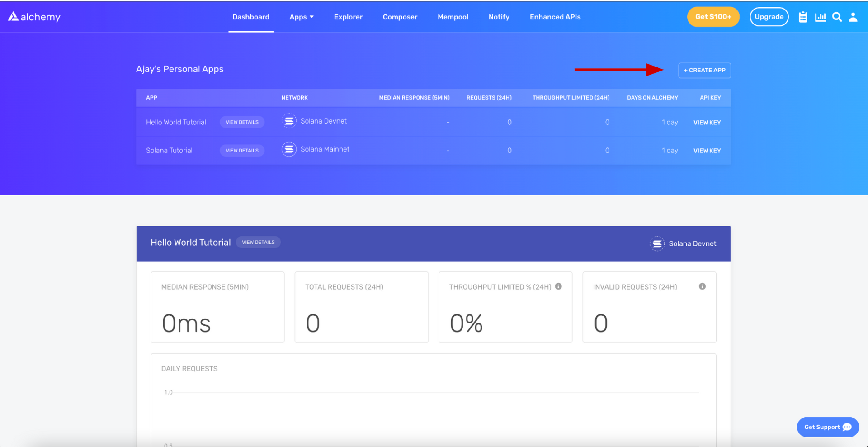This screenshot has width=868, height=447.
Task: Click the Median Response (5min) column header
Action: pos(414,98)
